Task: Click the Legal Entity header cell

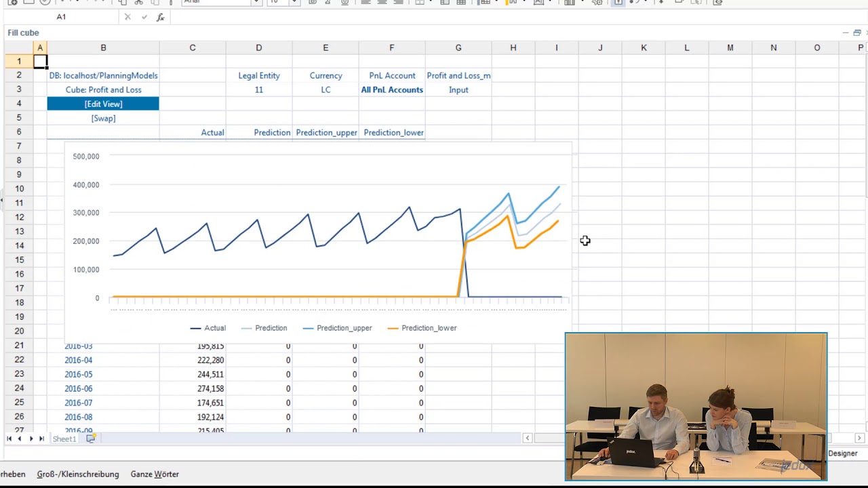Action: click(259, 75)
